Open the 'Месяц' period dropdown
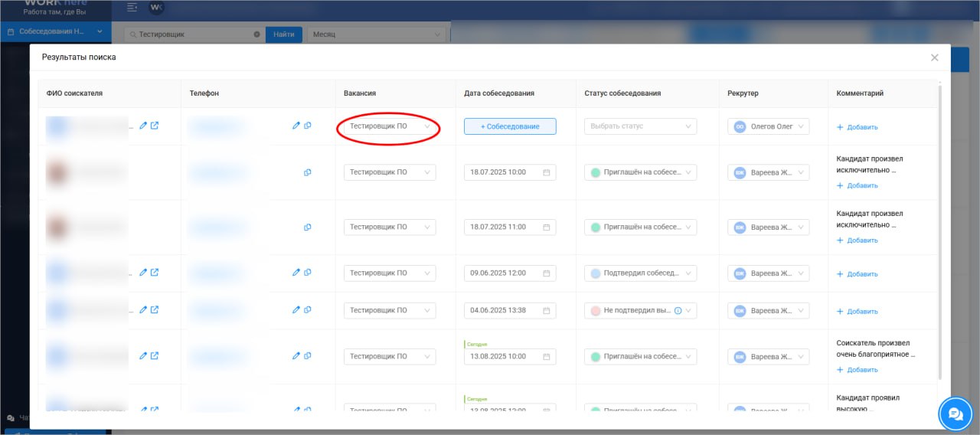This screenshot has height=435, width=980. (376, 34)
